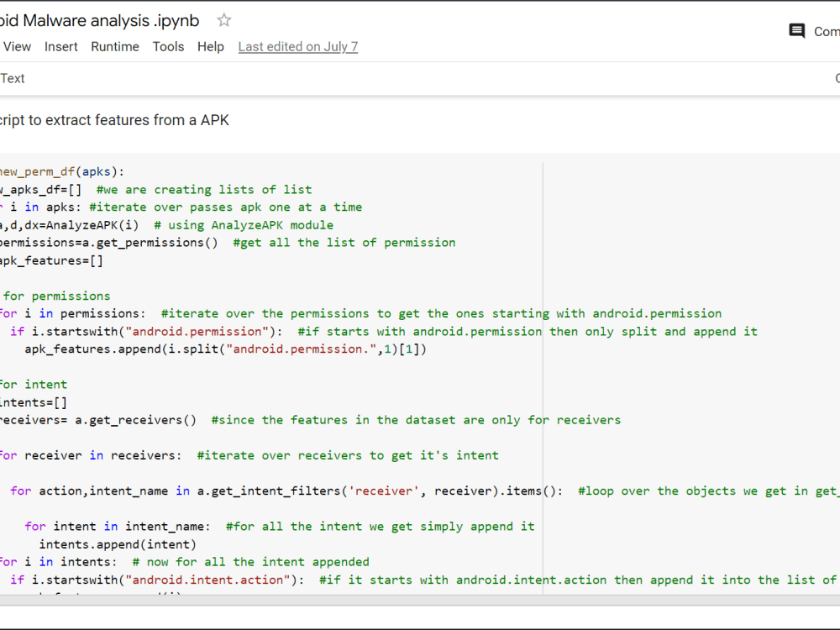Click comment '#get all the list of permission'
Viewport: 840px width, 630px height.
pyautogui.click(x=344, y=243)
